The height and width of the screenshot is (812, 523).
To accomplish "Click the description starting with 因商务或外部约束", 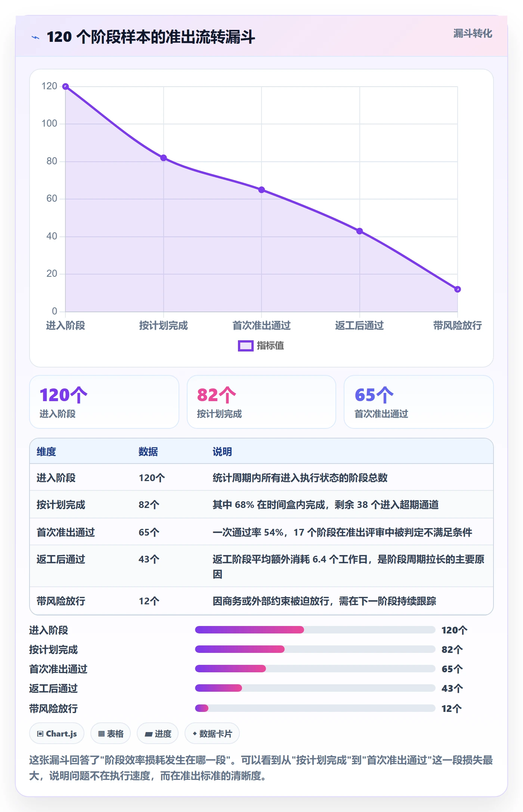I will 324,601.
